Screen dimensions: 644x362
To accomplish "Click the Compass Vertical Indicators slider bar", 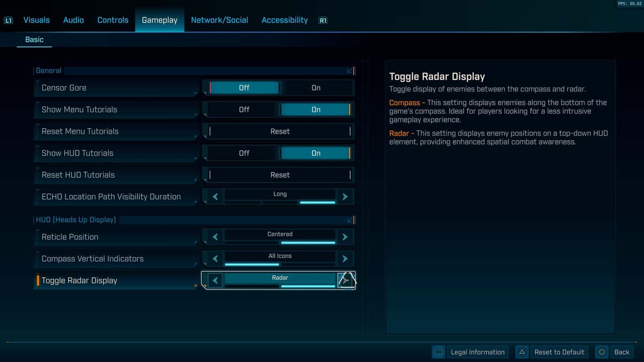I will tap(280, 264).
